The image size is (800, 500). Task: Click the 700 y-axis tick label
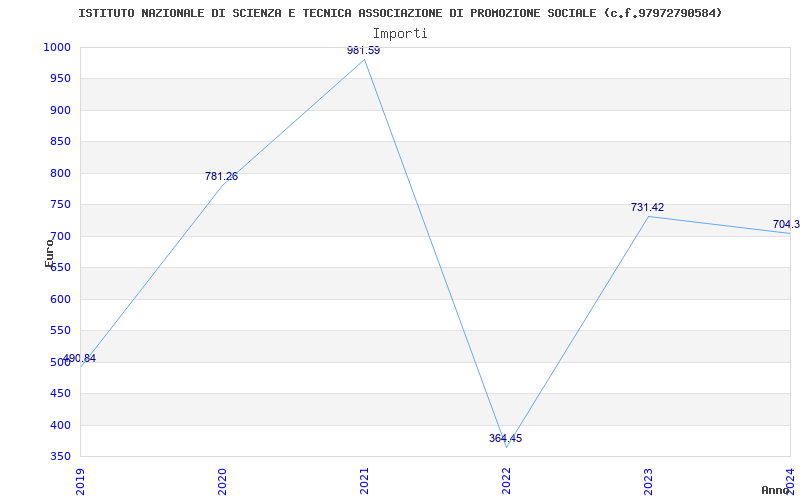tap(60, 236)
